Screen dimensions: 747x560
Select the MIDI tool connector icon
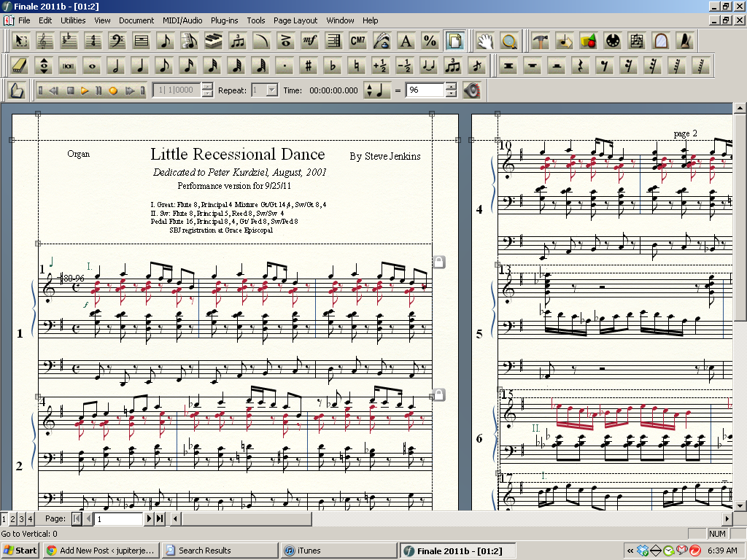click(613, 42)
